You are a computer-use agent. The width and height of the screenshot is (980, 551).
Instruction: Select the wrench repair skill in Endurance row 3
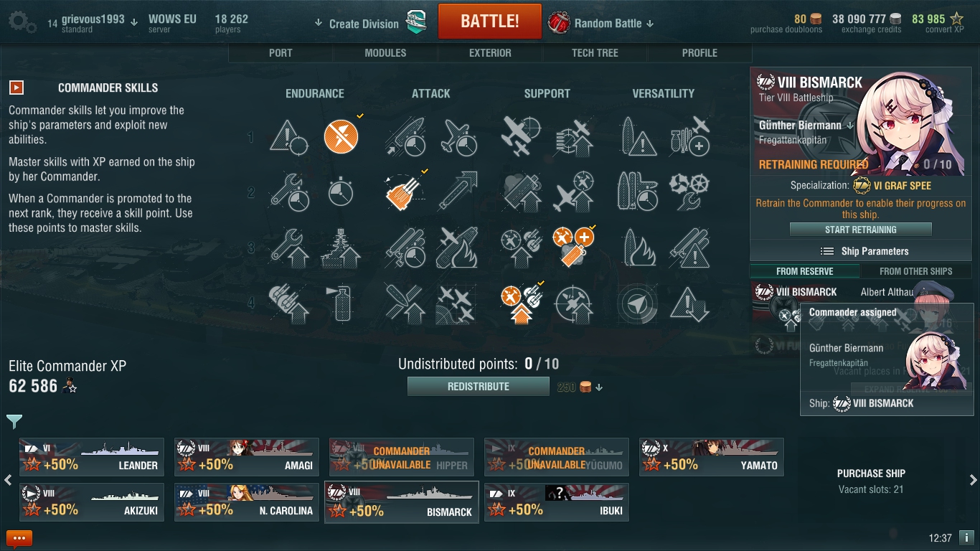pyautogui.click(x=288, y=246)
